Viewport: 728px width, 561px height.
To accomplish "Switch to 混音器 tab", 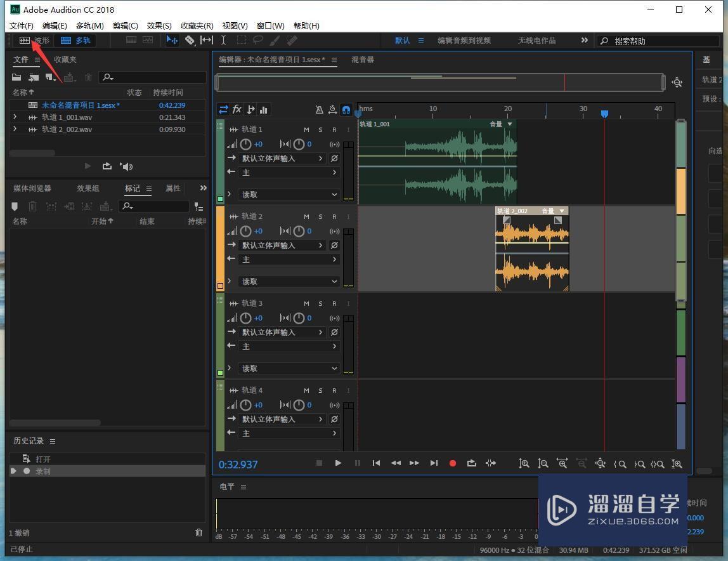I will click(363, 60).
